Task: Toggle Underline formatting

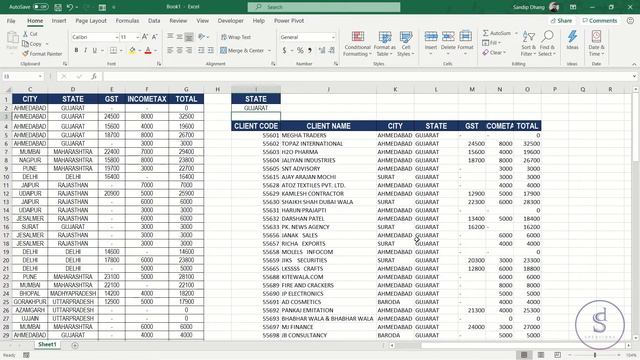Action: [x=95, y=50]
